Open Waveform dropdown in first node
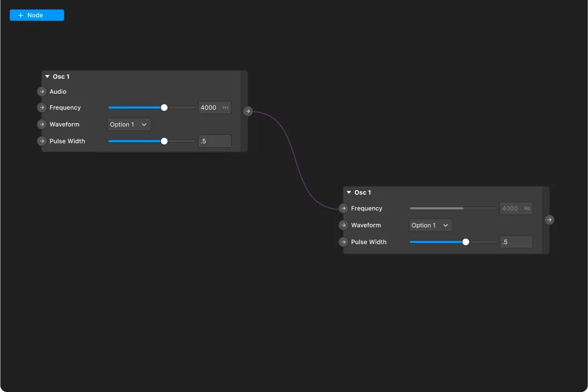The height and width of the screenshot is (392, 588). [x=129, y=125]
